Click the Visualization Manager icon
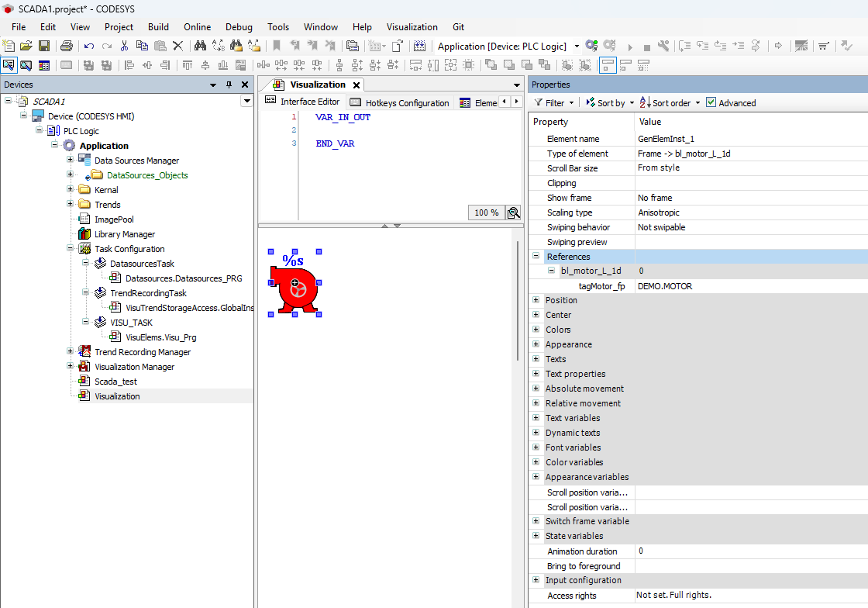 pyautogui.click(x=84, y=367)
